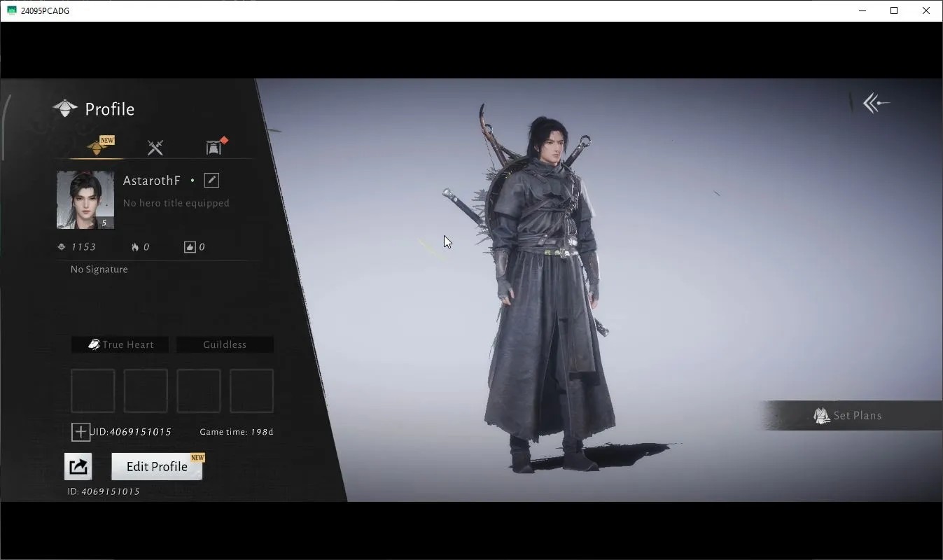943x560 pixels.
Task: Click the No Signature text field
Action: 99,269
